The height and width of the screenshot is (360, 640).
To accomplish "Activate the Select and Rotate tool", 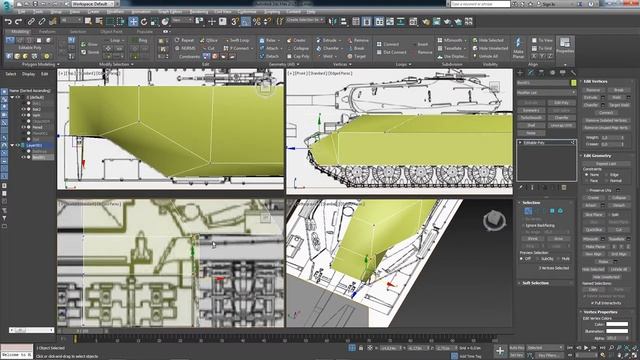I will [144, 21].
